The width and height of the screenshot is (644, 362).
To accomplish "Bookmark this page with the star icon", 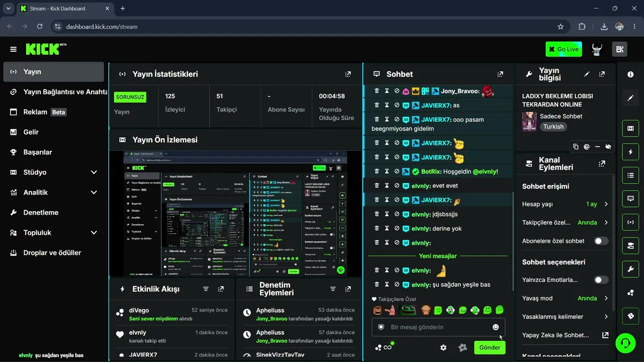I will coord(560,27).
